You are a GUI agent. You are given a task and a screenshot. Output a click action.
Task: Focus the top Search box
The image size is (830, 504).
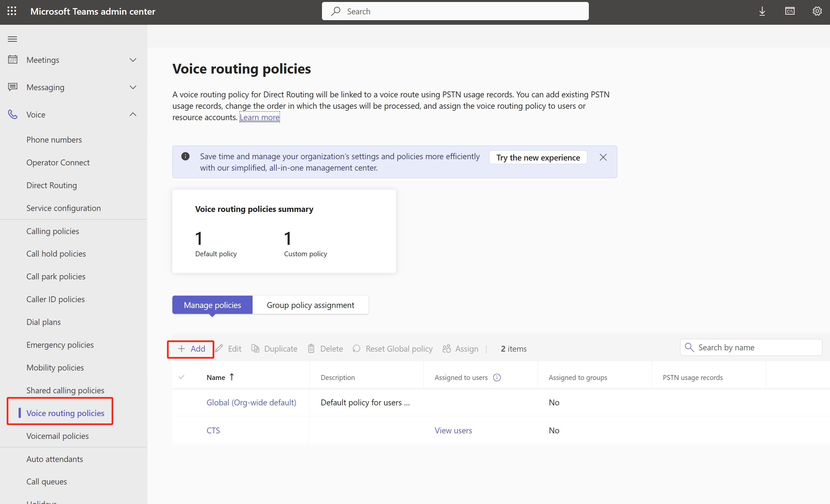tap(455, 11)
